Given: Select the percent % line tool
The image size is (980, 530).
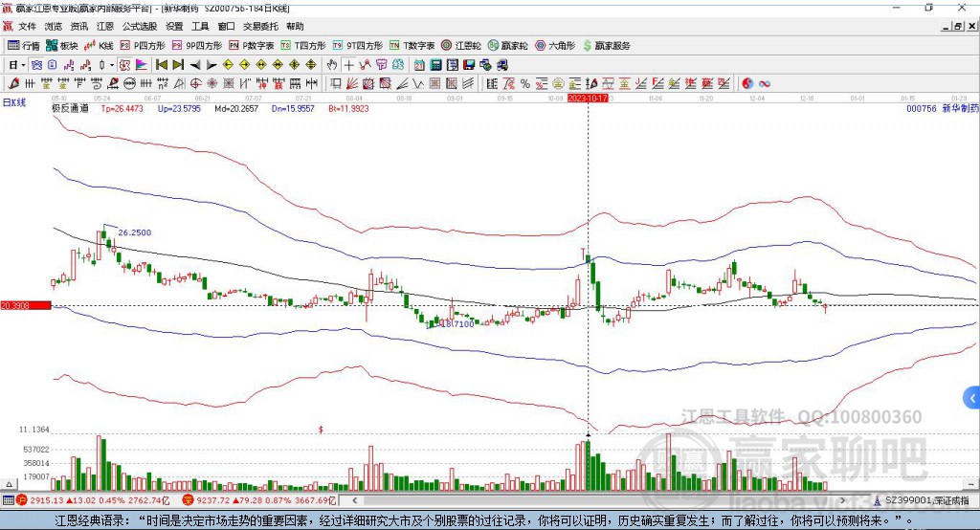Looking at the screenshot, I should pyautogui.click(x=525, y=83).
